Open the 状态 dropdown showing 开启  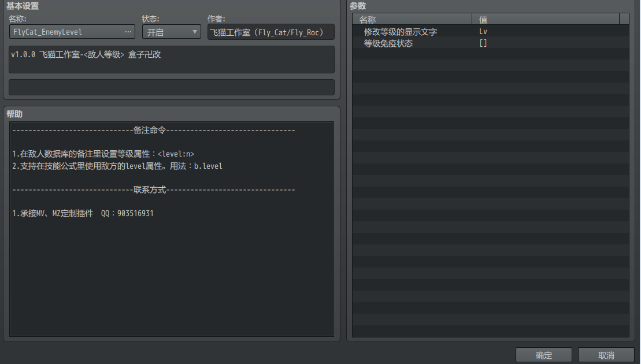(x=172, y=32)
